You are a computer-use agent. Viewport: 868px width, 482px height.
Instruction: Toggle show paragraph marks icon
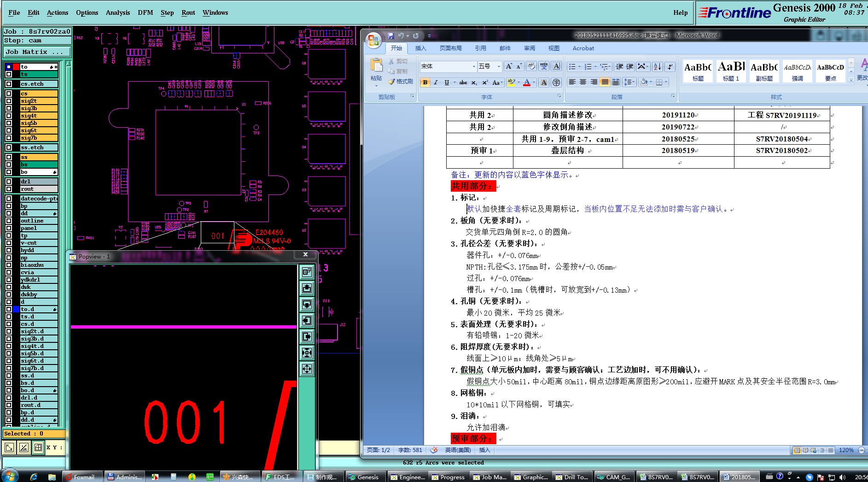(x=670, y=67)
